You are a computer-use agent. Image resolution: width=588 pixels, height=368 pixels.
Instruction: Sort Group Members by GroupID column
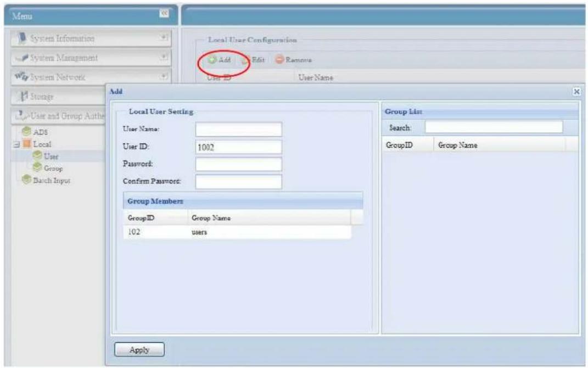pos(155,218)
